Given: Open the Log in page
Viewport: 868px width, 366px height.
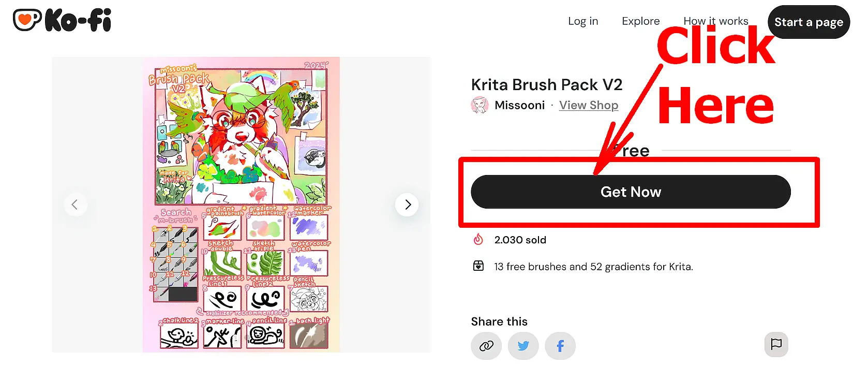Looking at the screenshot, I should tap(583, 21).
